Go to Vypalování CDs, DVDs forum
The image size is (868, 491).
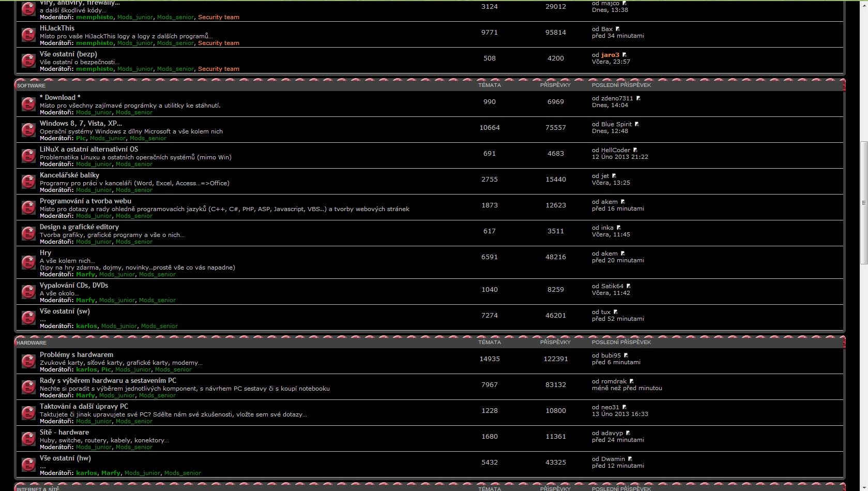[74, 285]
